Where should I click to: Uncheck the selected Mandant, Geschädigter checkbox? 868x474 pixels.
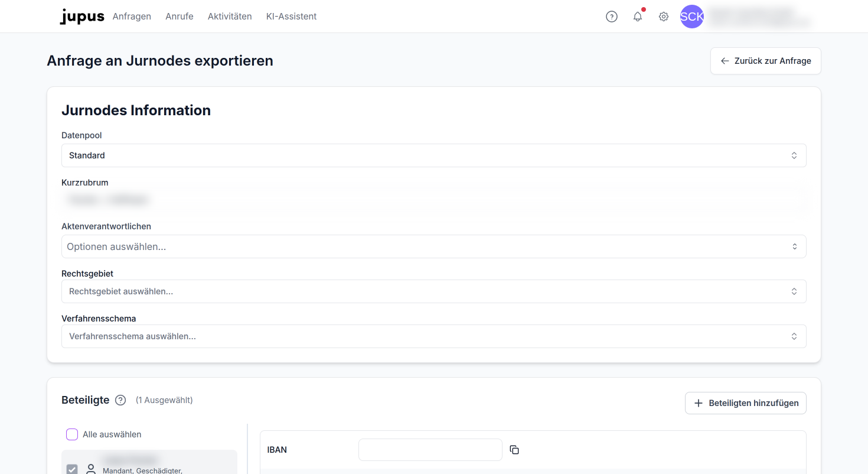72,470
